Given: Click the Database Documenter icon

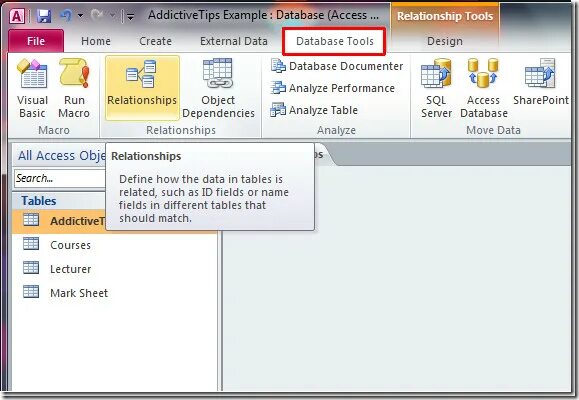Looking at the screenshot, I should coord(278,66).
